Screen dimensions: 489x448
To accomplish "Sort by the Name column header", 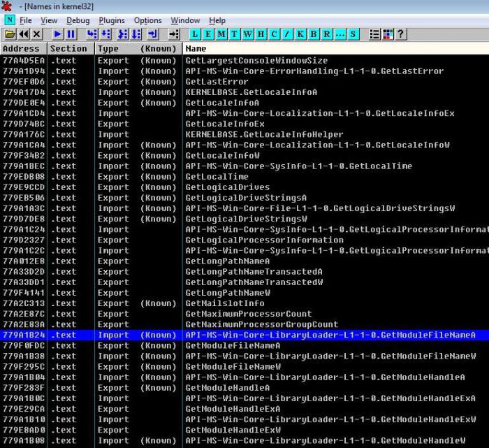I will point(336,49).
